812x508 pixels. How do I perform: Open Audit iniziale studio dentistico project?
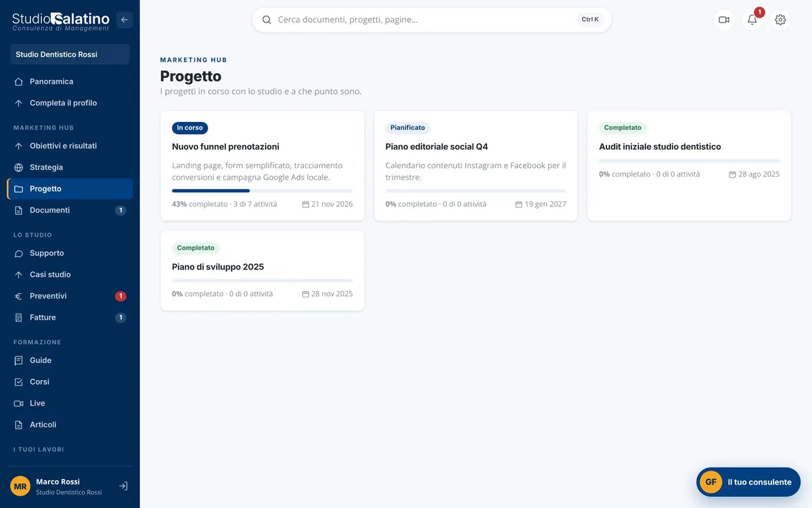pyautogui.click(x=690, y=166)
